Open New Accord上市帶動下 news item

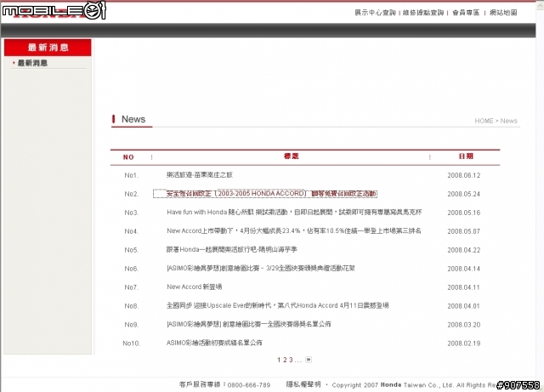294,231
